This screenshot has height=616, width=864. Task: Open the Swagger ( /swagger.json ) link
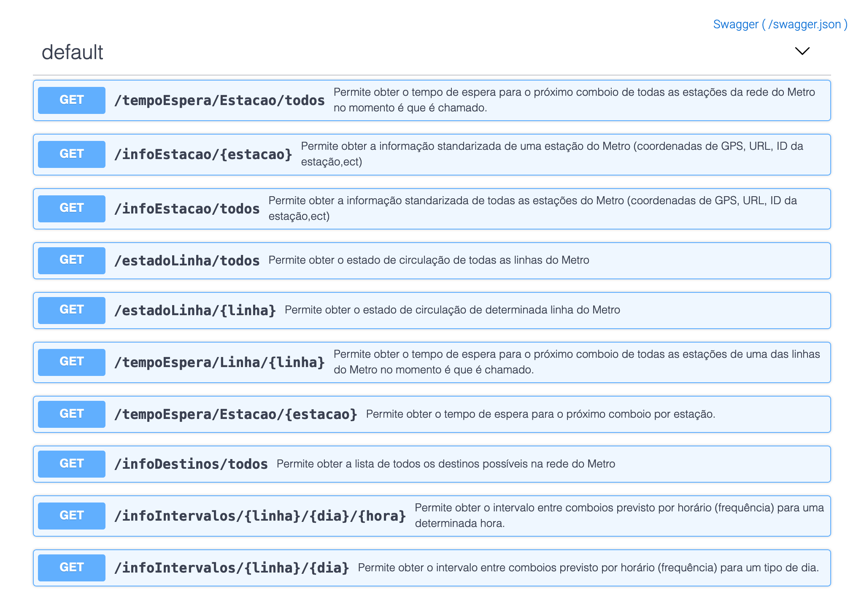780,24
